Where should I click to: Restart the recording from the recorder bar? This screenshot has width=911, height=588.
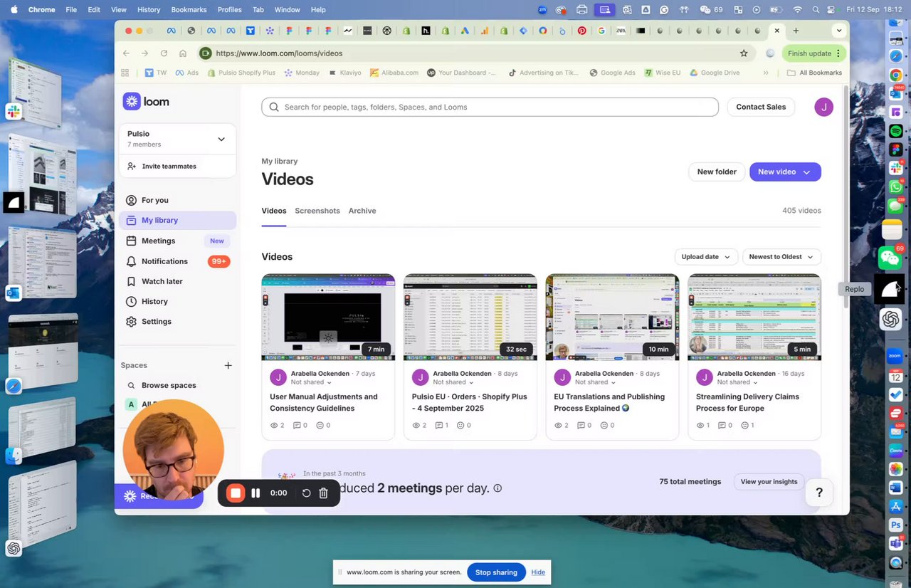[307, 493]
